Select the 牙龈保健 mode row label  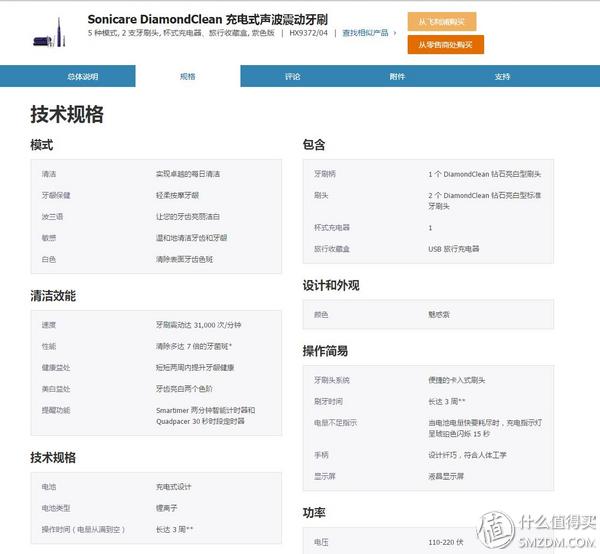click(56, 196)
